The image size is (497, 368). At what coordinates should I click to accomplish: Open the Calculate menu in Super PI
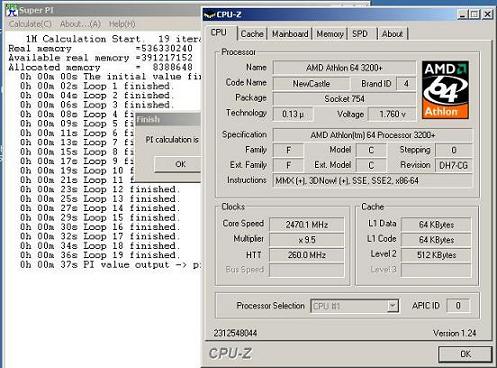tap(30, 24)
